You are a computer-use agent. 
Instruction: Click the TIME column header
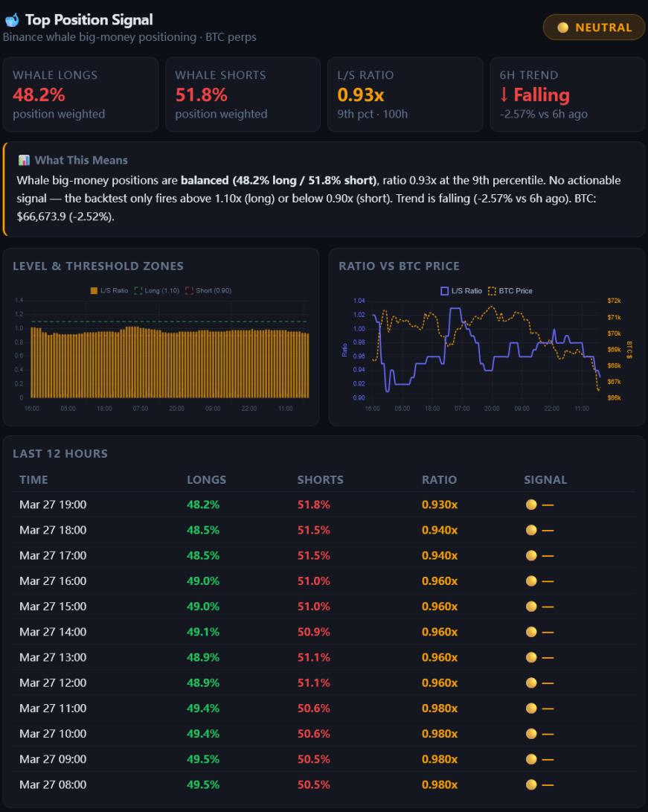(x=33, y=479)
